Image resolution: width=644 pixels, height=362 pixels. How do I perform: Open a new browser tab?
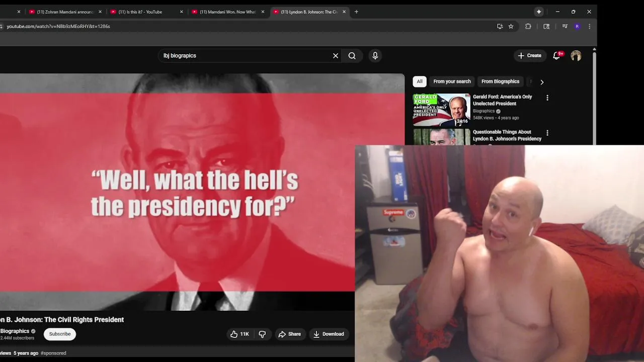356,12
